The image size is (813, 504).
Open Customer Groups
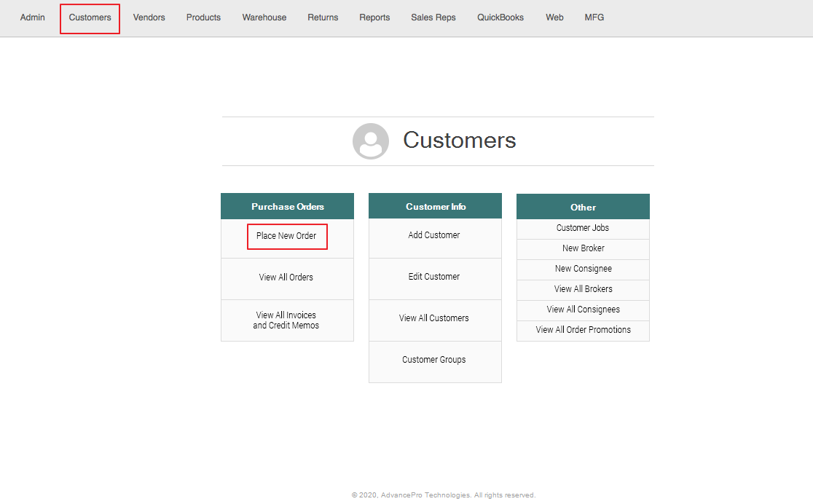coord(434,360)
